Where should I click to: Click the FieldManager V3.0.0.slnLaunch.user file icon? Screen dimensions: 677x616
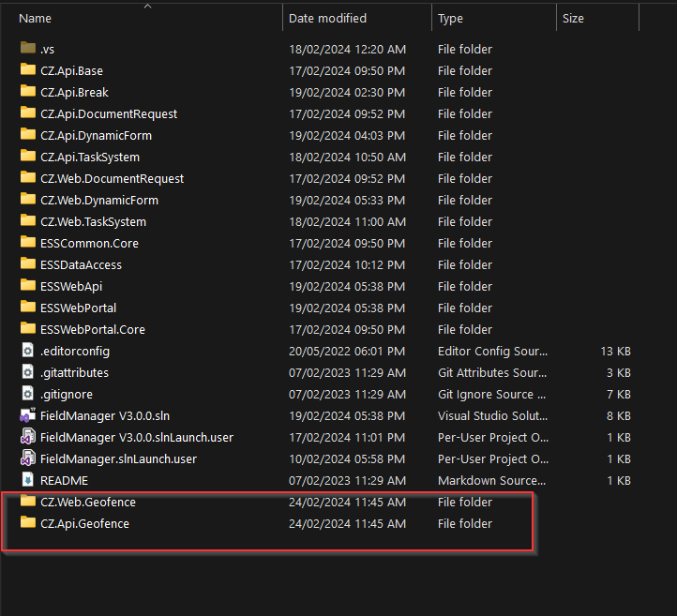27,436
